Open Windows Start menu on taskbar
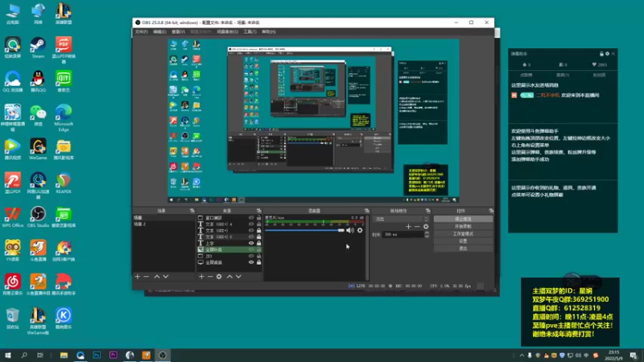The height and width of the screenshot is (362, 644). 8,356
